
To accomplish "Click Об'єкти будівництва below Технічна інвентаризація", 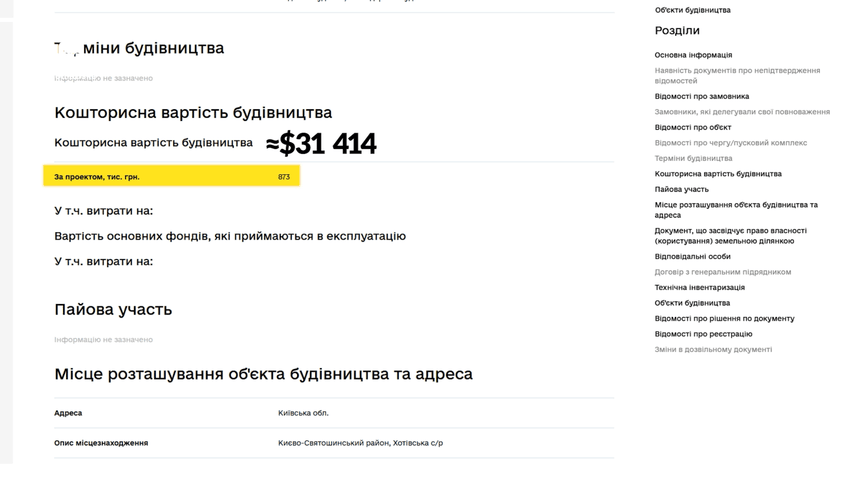I will [692, 303].
